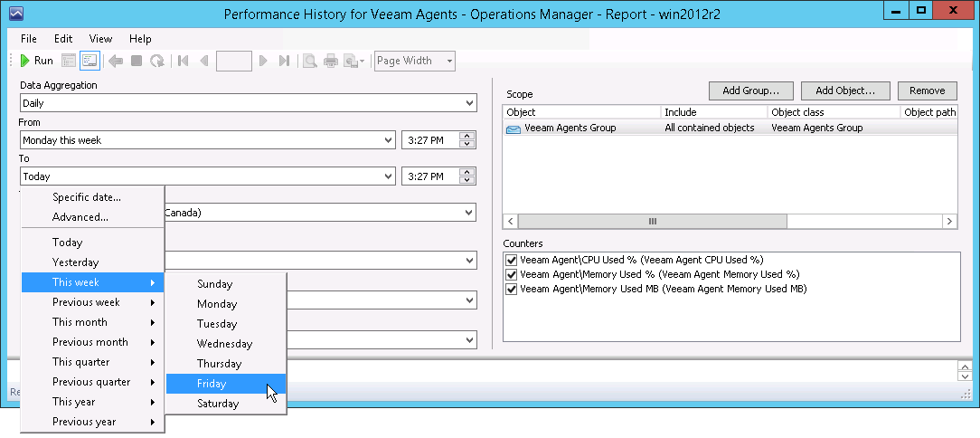Click the Include column header

(713, 112)
